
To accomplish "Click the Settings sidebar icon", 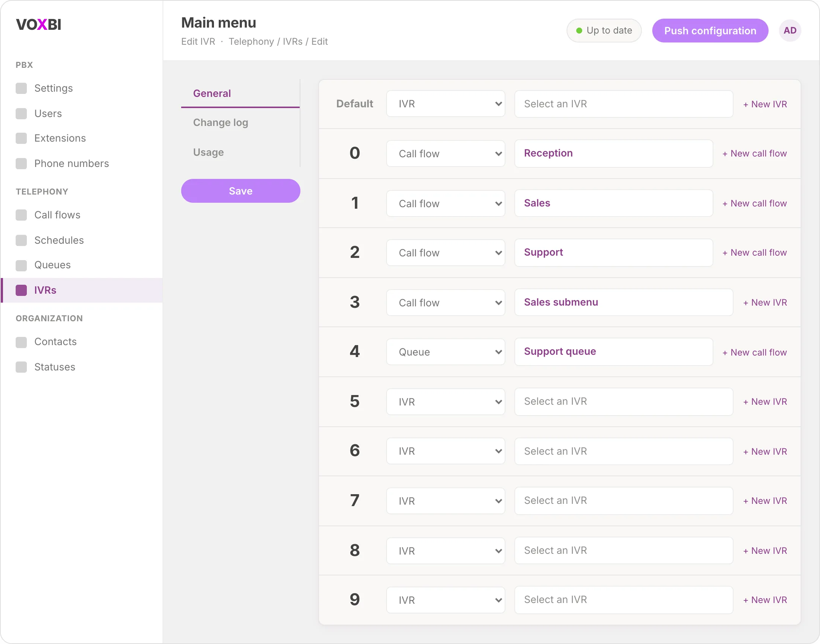I will [x=21, y=88].
